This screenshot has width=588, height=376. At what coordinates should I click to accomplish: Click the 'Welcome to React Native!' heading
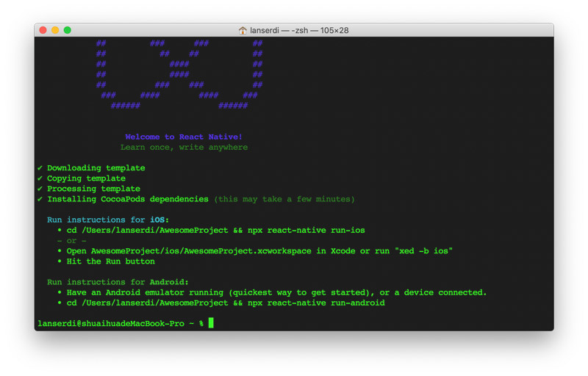[184, 137]
